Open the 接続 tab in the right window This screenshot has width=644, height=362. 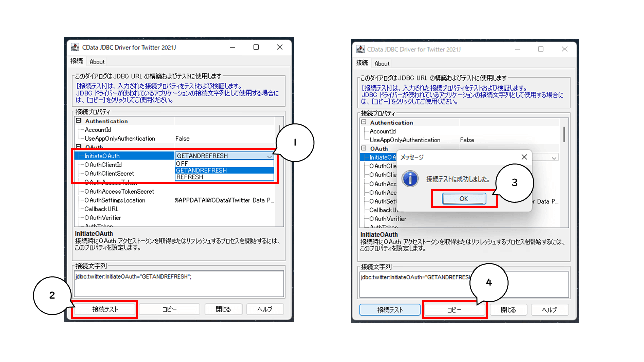pyautogui.click(x=362, y=63)
